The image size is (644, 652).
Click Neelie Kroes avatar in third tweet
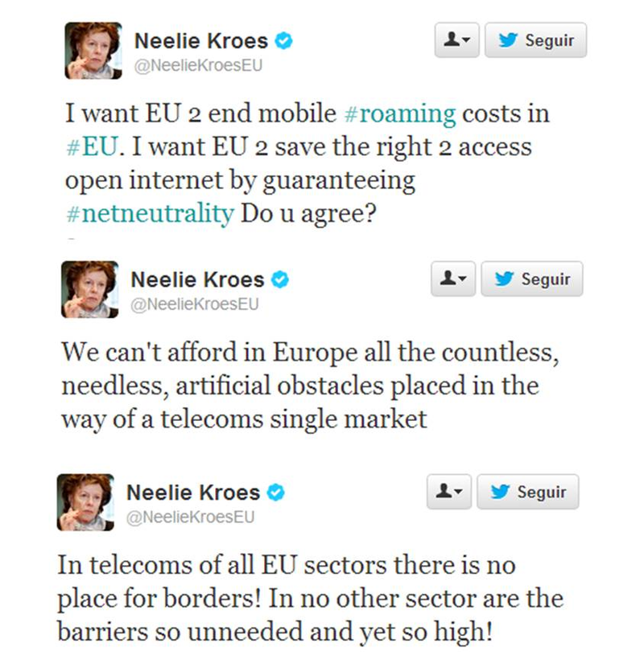click(85, 502)
